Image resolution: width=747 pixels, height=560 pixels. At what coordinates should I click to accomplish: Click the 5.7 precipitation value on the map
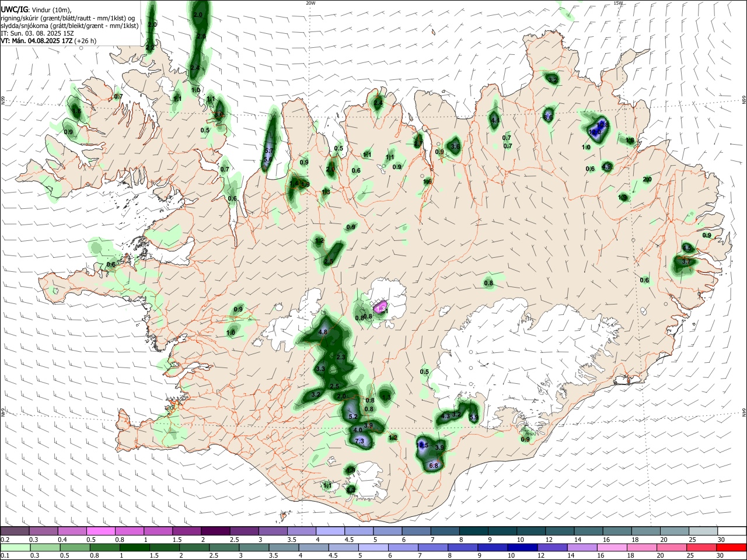click(269, 151)
